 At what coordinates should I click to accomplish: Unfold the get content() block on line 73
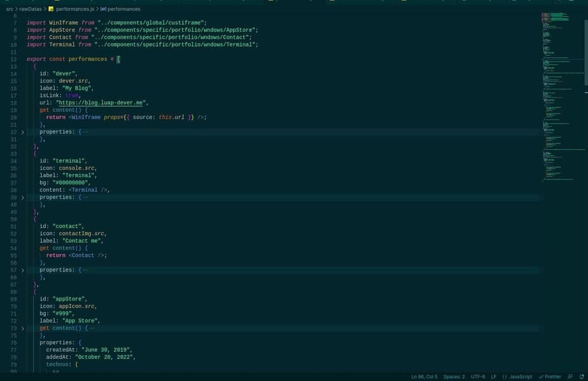(x=22, y=328)
